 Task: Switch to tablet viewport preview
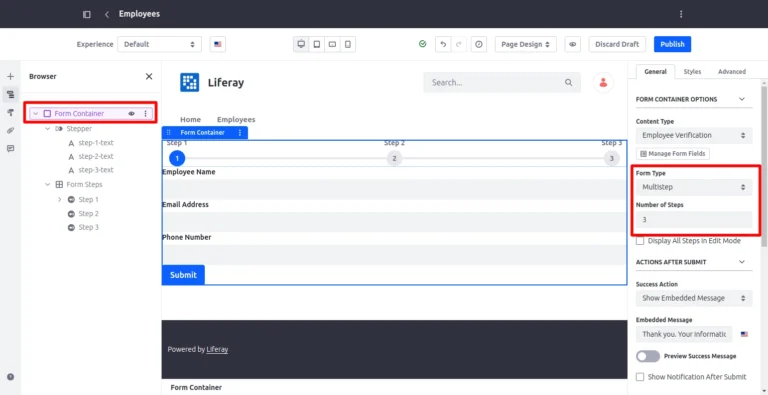click(317, 44)
